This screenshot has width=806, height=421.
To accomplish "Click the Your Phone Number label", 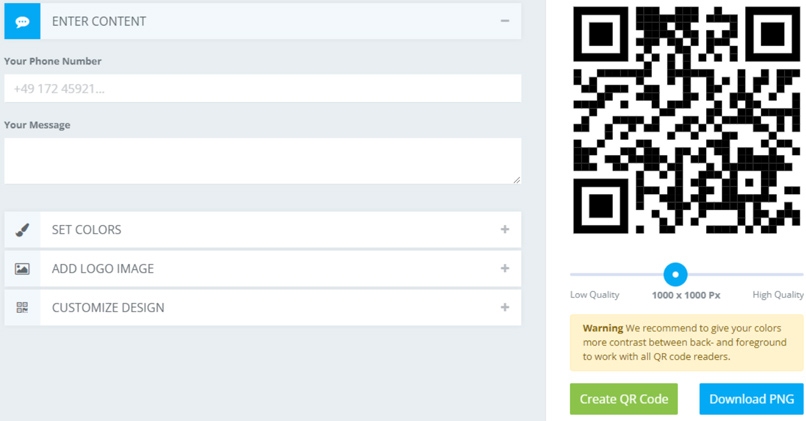I will [53, 61].
